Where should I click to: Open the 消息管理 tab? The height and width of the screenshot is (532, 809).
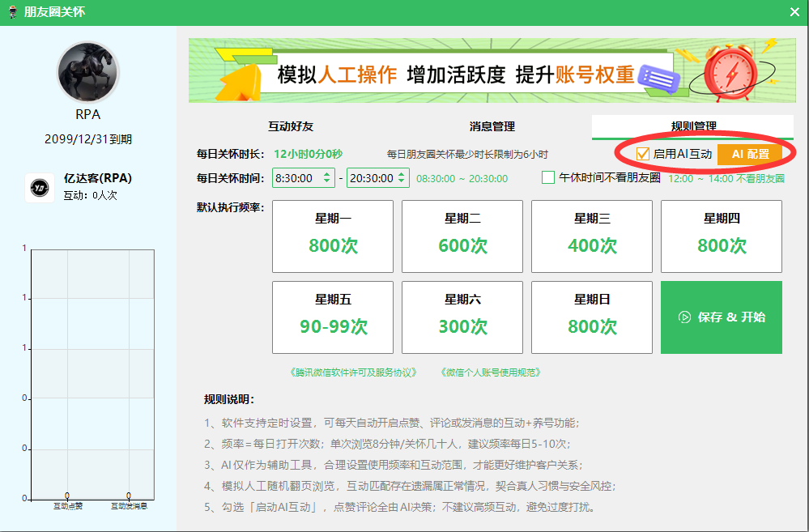pyautogui.click(x=492, y=126)
